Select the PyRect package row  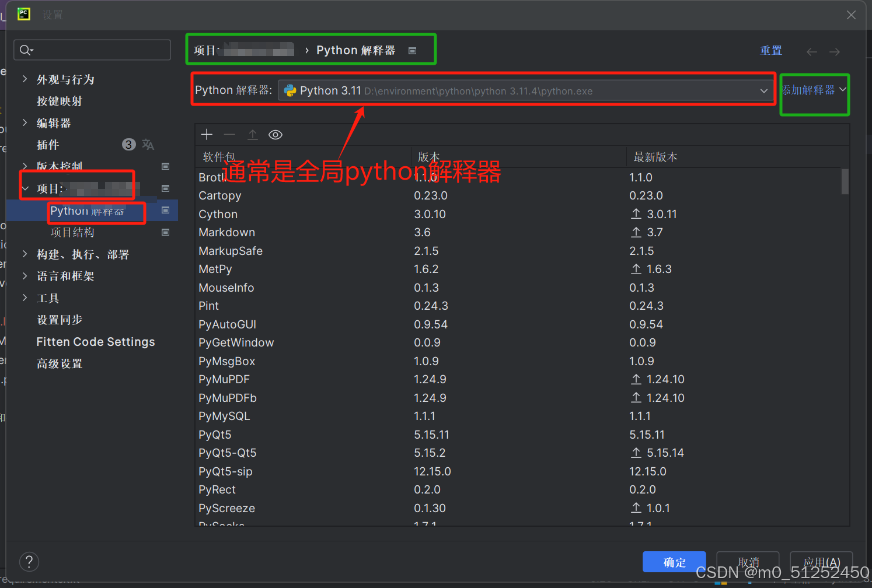(x=518, y=489)
